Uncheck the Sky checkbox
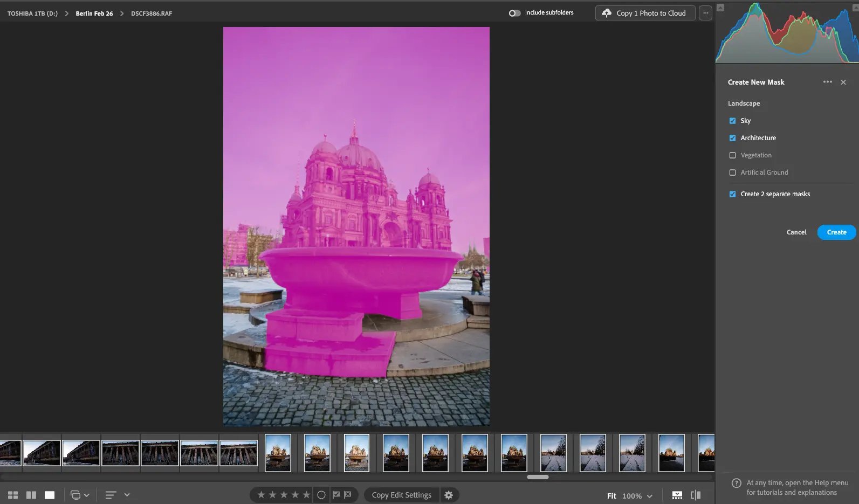The image size is (859, 504). coord(732,121)
